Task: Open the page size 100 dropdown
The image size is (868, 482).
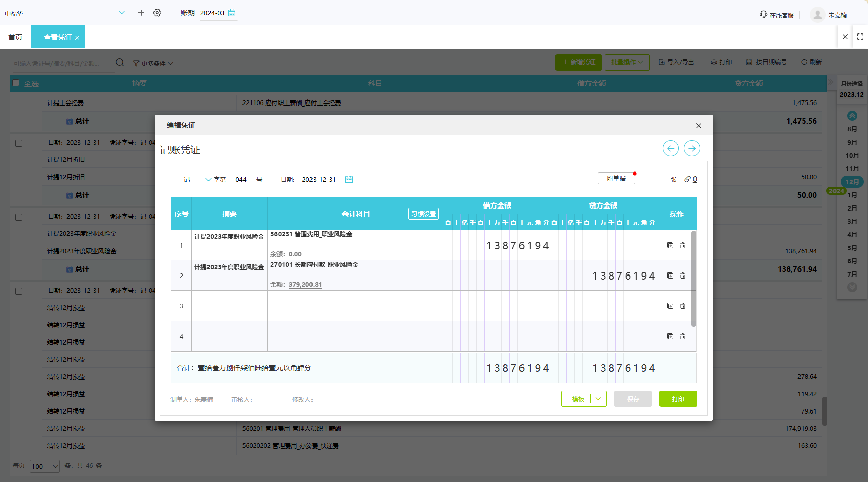Action: pos(45,466)
